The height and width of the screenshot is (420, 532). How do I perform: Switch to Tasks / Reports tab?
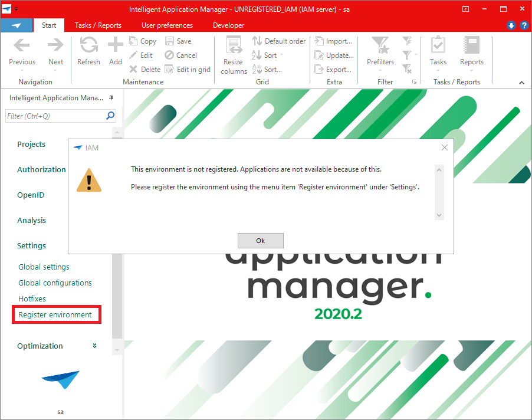[x=98, y=25]
